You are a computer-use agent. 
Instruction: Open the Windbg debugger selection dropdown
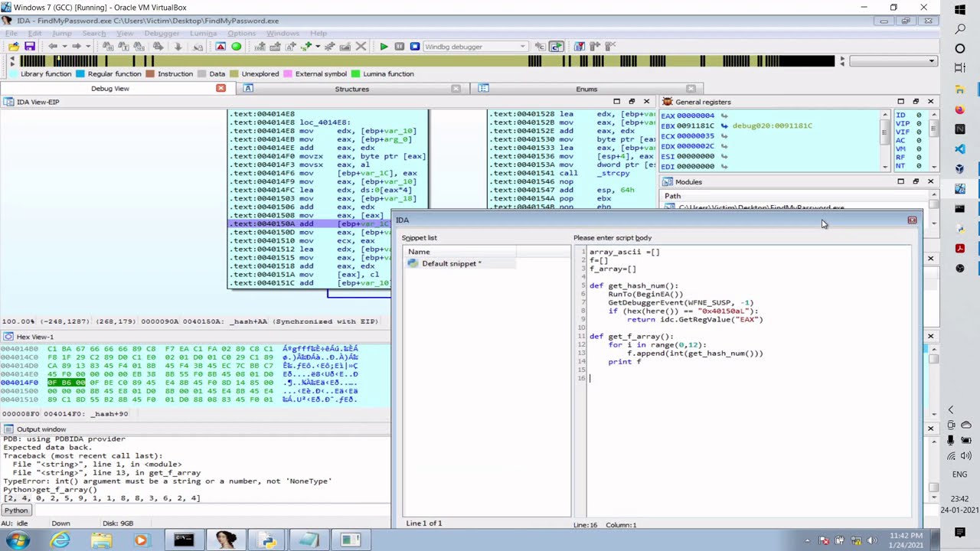[x=523, y=47]
